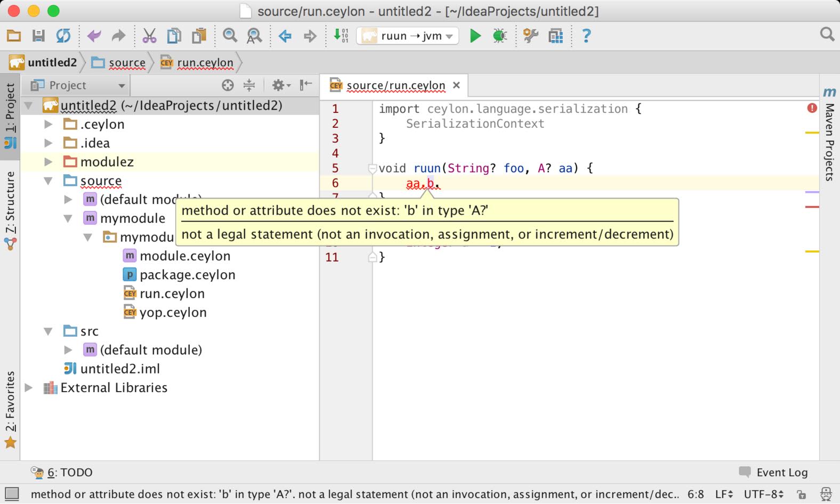Hide the Project tool window

[x=306, y=85]
